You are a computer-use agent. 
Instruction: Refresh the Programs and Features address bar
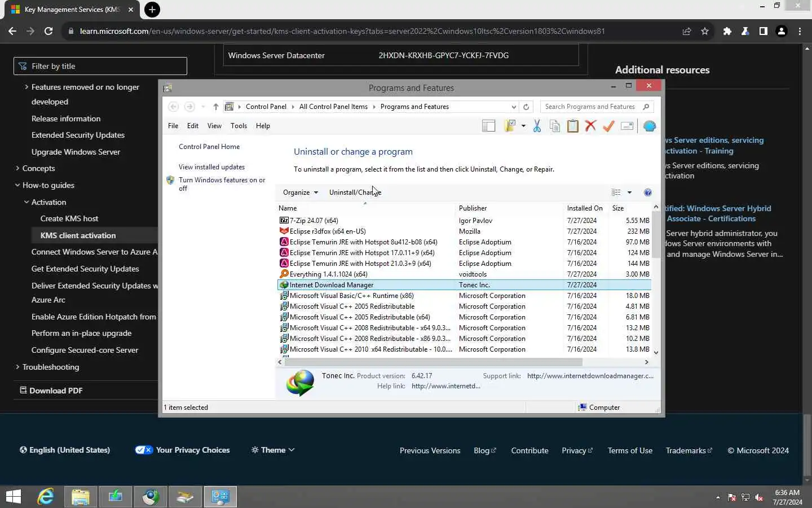tap(526, 107)
